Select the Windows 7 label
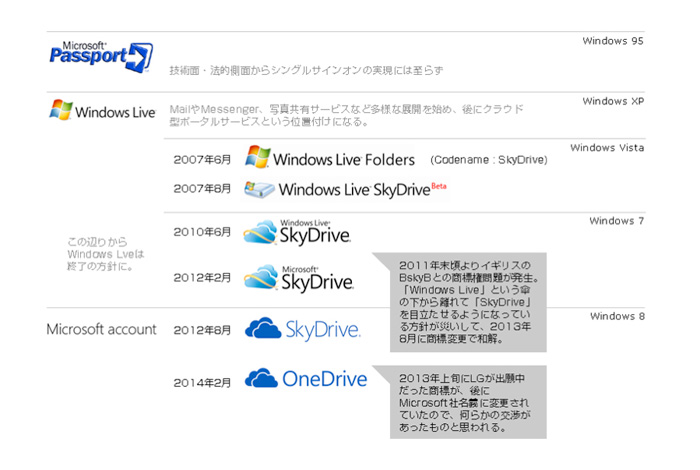700x470 pixels. tap(617, 221)
